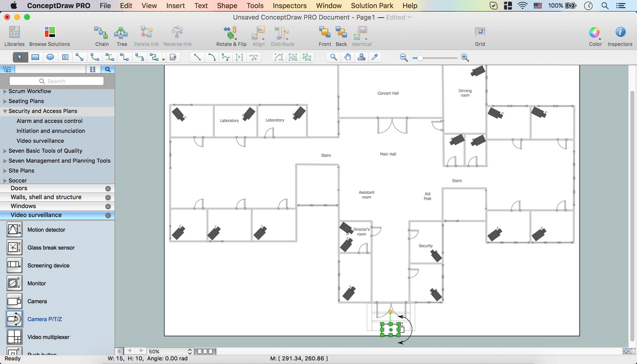637x364 pixels.
Task: Click the library Search field
Action: (57, 81)
